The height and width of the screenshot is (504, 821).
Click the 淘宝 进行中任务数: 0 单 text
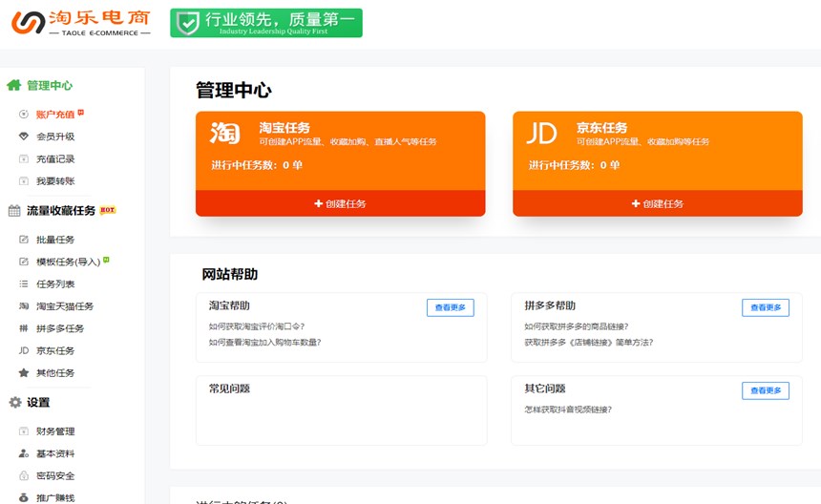(x=257, y=165)
